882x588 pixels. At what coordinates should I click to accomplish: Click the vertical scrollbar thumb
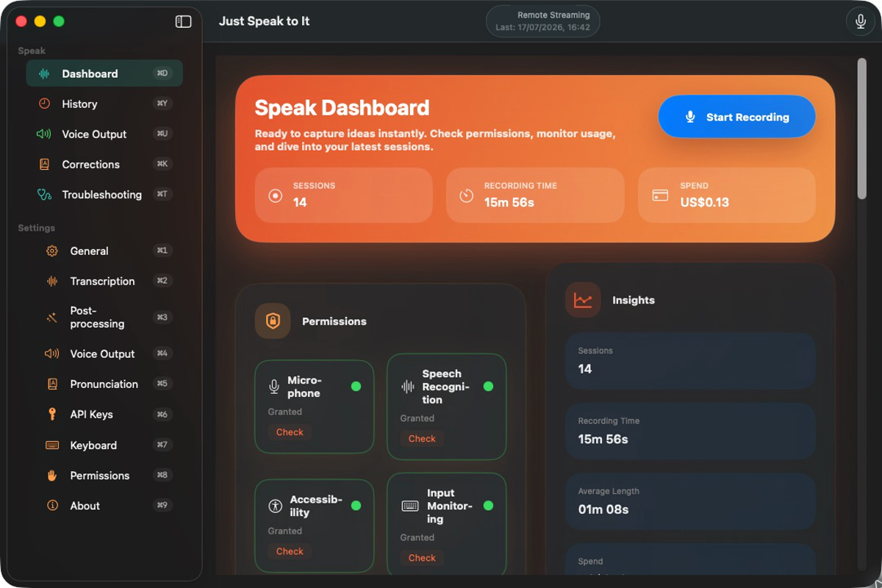tap(862, 129)
